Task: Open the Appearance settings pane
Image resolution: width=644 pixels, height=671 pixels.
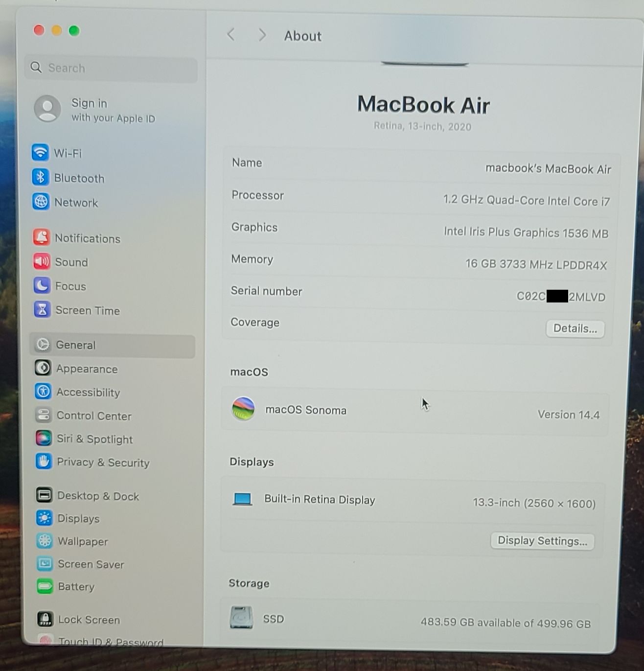Action: (87, 369)
